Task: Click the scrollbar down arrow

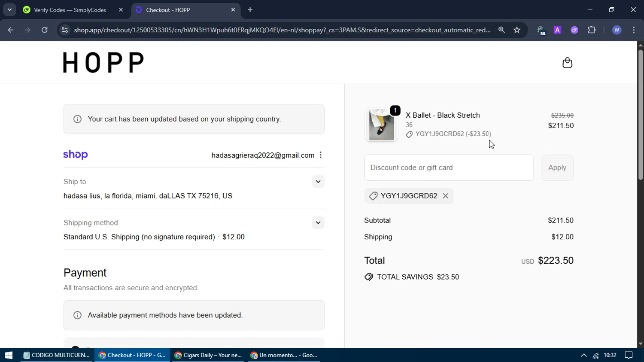Action: click(x=641, y=344)
